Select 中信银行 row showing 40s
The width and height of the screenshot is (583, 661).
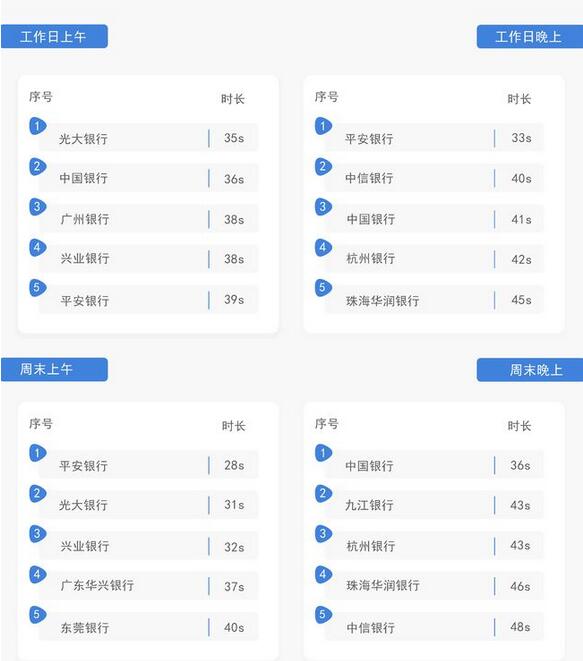coord(434,178)
